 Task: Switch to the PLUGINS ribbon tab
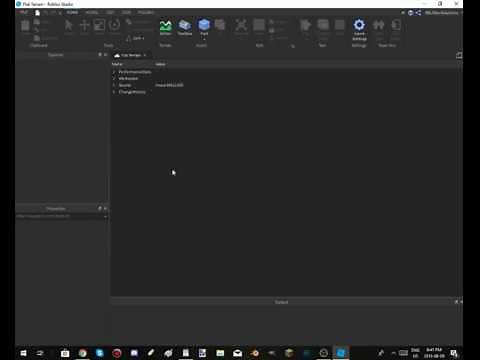(x=146, y=12)
